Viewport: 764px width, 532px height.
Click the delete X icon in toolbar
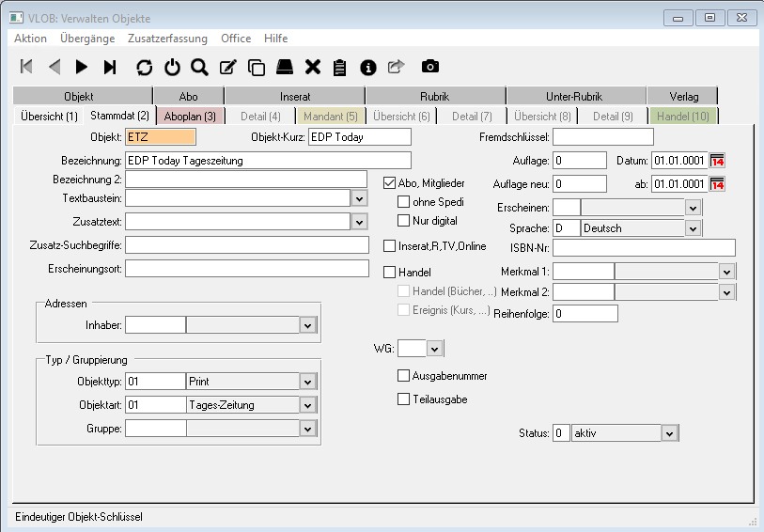click(x=313, y=67)
